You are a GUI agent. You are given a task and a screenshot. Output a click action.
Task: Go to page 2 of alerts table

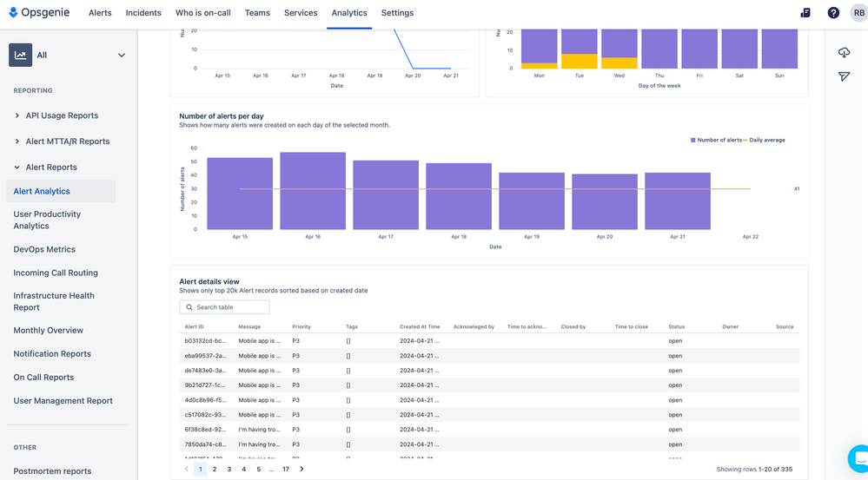215,470
